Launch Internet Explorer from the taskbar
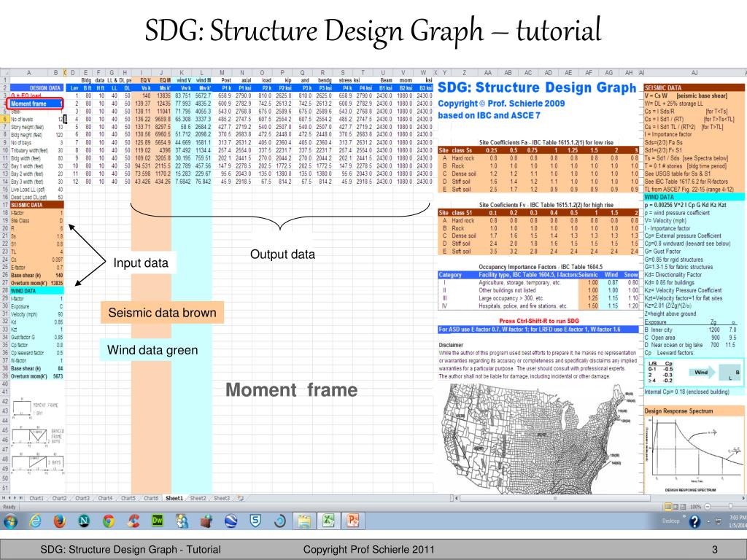Screen dimensions: 747x560 pyautogui.click(x=35, y=521)
